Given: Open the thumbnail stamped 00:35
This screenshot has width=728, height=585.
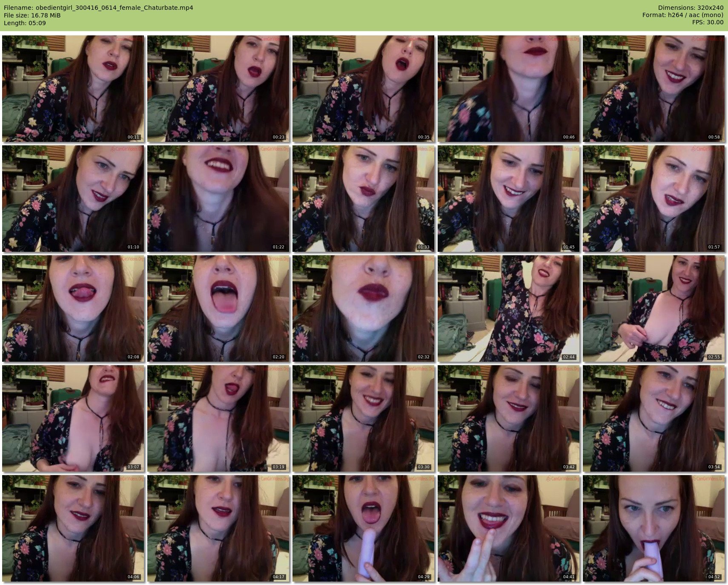Looking at the screenshot, I should (x=363, y=89).
